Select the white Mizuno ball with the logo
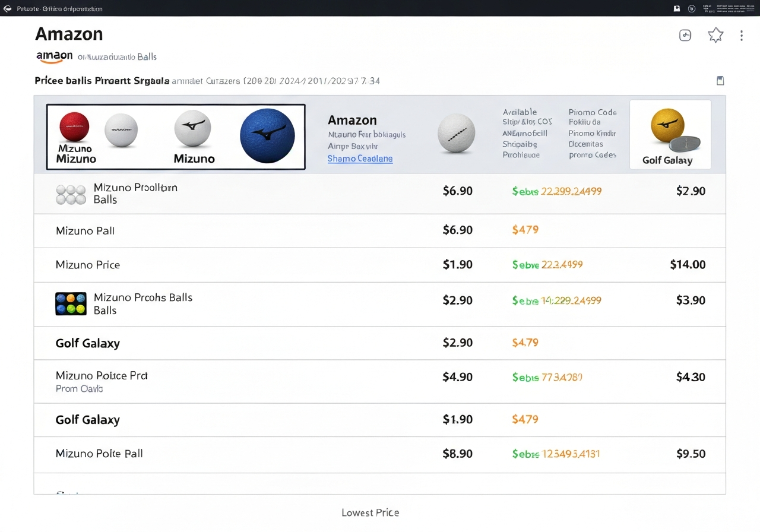Image resolution: width=760 pixels, height=532 pixels. 193,128
